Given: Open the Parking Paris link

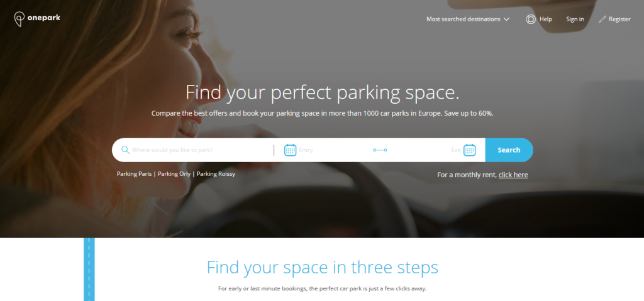Looking at the screenshot, I should [x=134, y=173].
